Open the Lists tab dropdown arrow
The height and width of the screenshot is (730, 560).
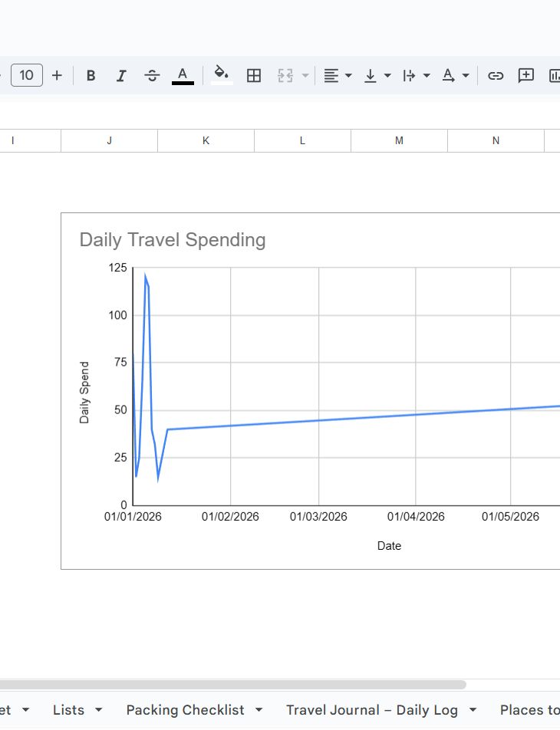click(x=98, y=710)
